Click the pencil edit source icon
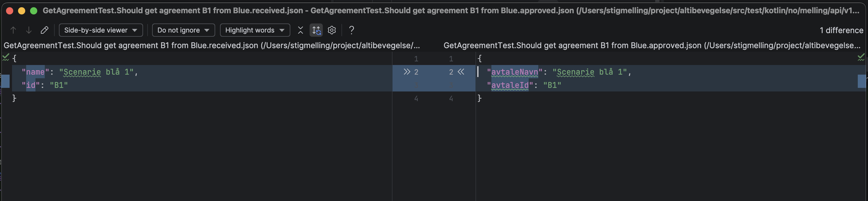The image size is (868, 201). click(44, 30)
